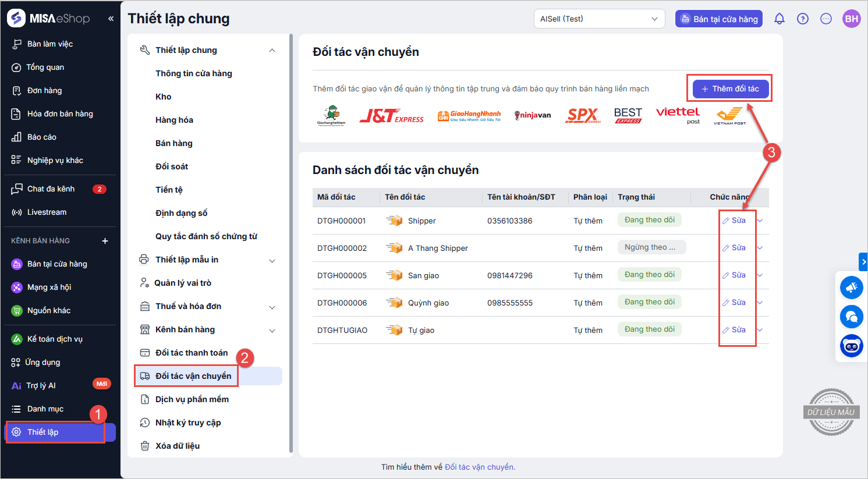Open the more options ellipsis icon
Screen dimensions: 868x479
pos(826,19)
